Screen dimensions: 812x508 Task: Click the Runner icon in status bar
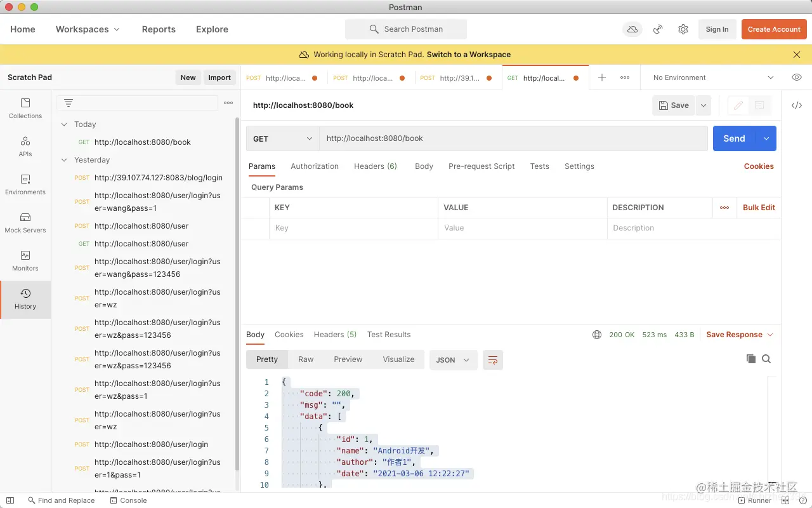click(754, 500)
